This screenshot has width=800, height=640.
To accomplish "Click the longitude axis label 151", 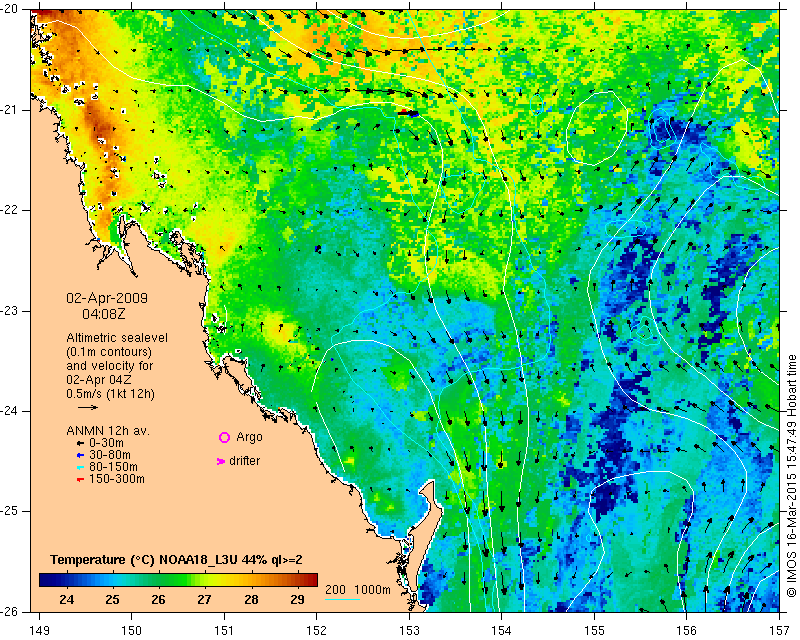I will point(224,631).
